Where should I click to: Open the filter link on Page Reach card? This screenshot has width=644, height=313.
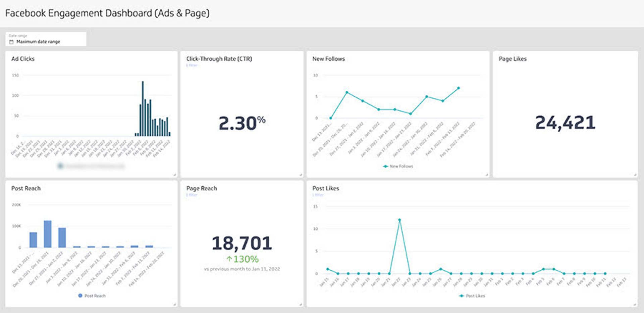click(191, 195)
